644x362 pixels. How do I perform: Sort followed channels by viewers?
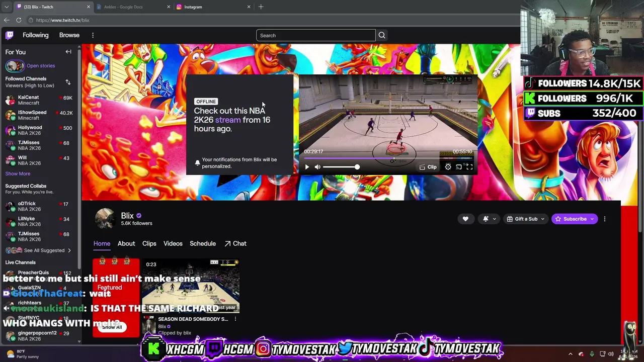(x=68, y=82)
